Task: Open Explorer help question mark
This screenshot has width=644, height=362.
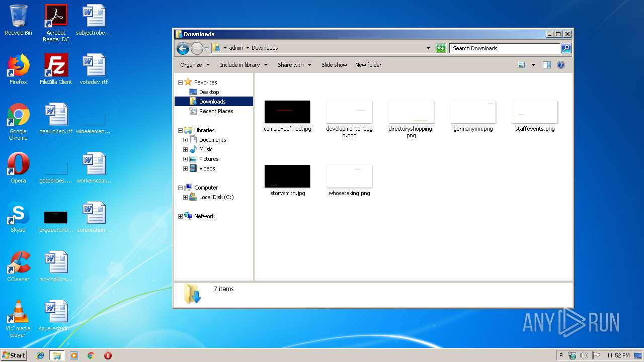Action: coord(561,65)
